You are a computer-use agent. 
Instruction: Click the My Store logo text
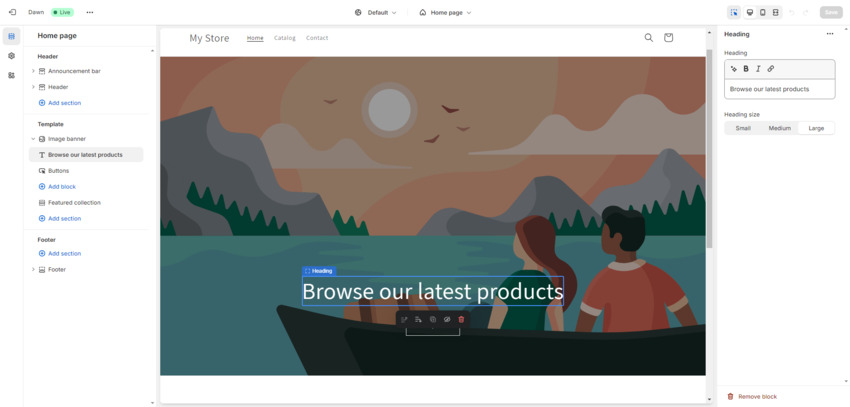209,38
